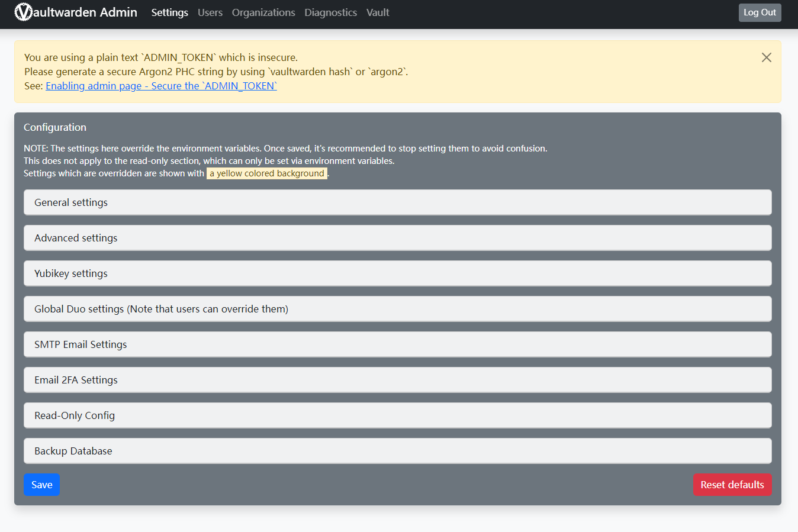Open the Global Duo settings section

397,309
